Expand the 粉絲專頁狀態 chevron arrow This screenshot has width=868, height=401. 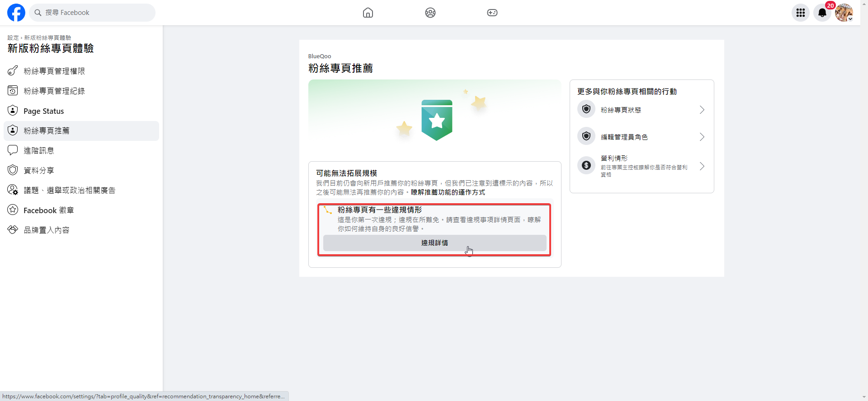pos(702,110)
